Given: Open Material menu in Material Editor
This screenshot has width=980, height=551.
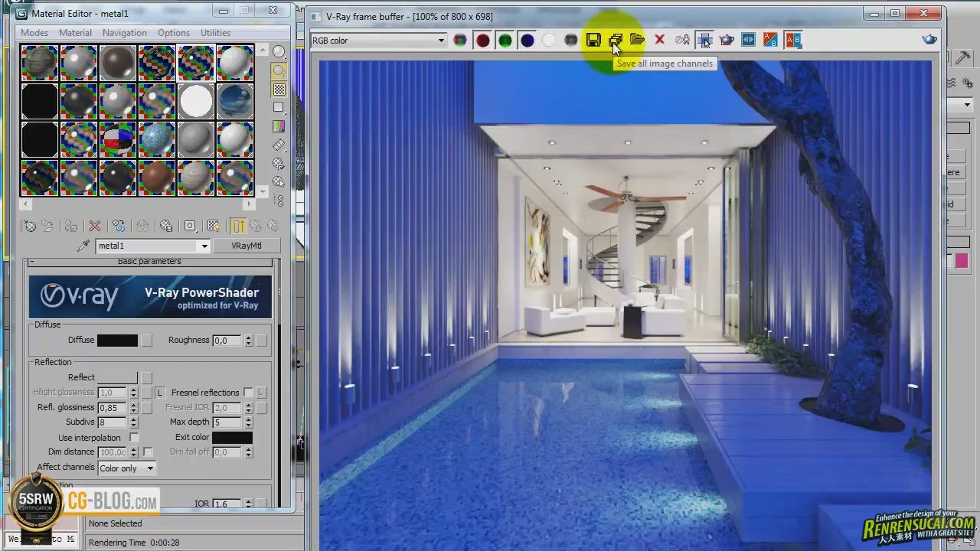Looking at the screenshot, I should click(75, 33).
